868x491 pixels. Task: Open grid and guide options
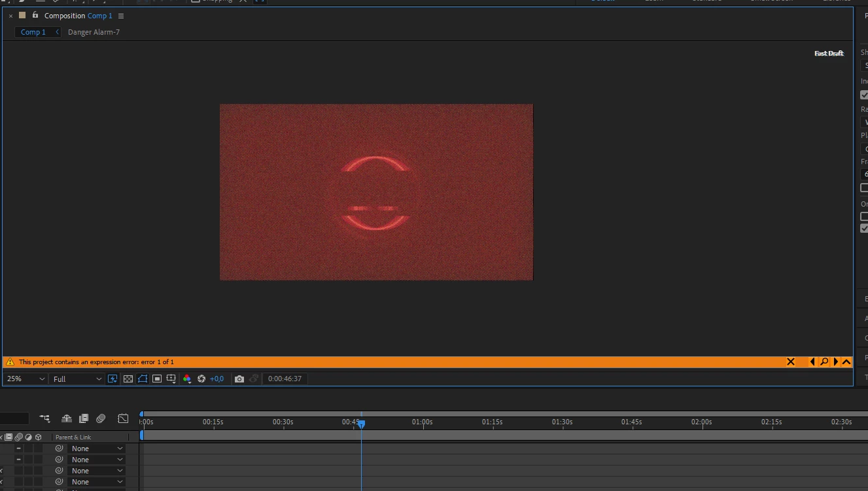click(171, 379)
